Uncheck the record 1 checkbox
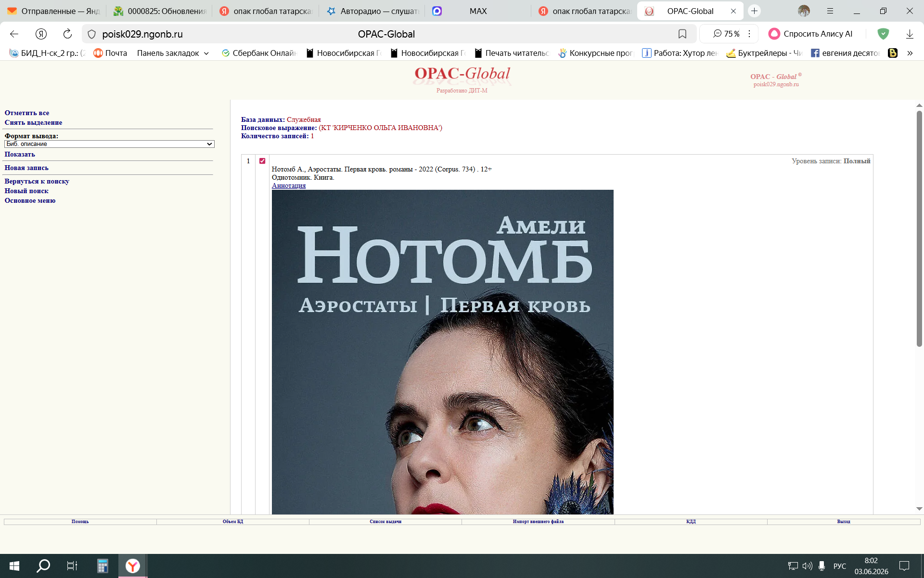This screenshot has height=578, width=924. [x=262, y=161]
